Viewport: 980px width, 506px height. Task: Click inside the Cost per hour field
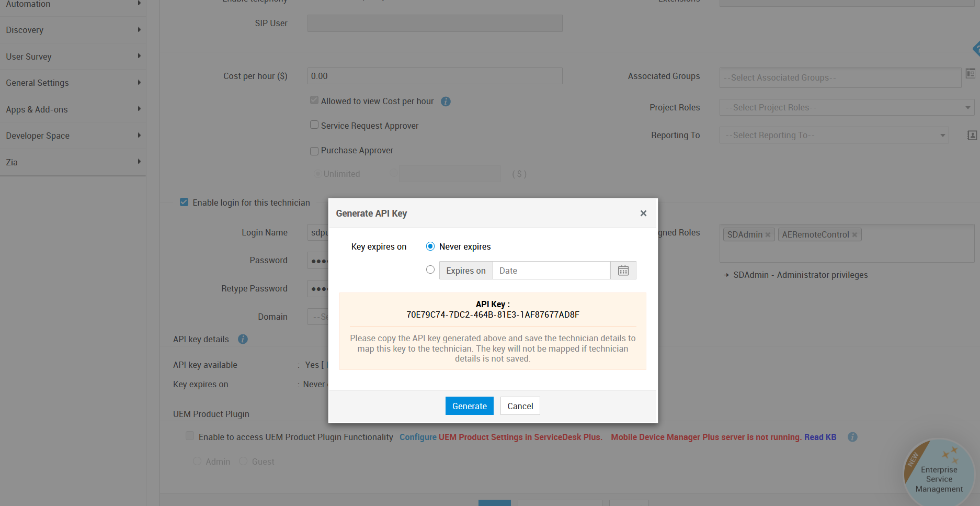[435, 75]
